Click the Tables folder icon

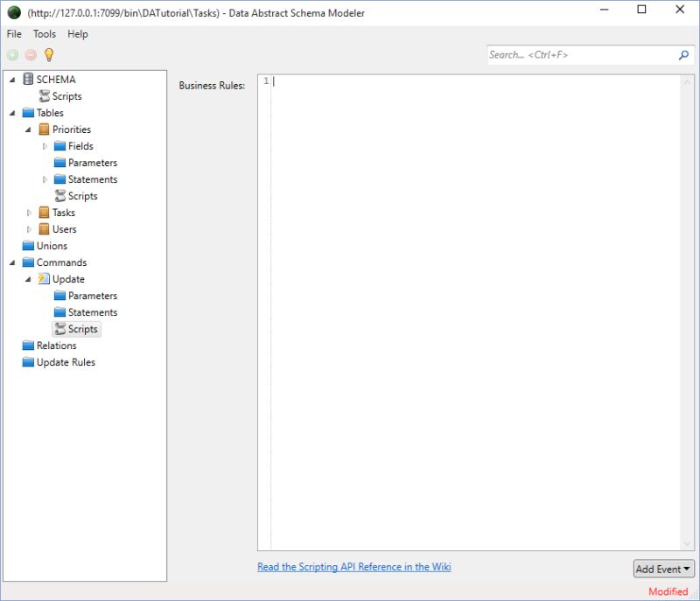tap(28, 113)
